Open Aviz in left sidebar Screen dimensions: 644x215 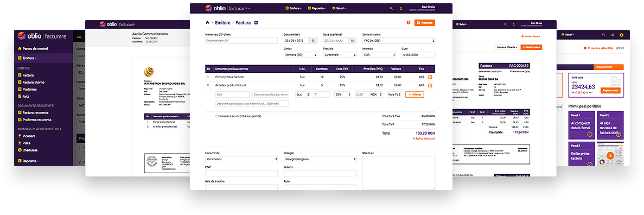(24, 96)
